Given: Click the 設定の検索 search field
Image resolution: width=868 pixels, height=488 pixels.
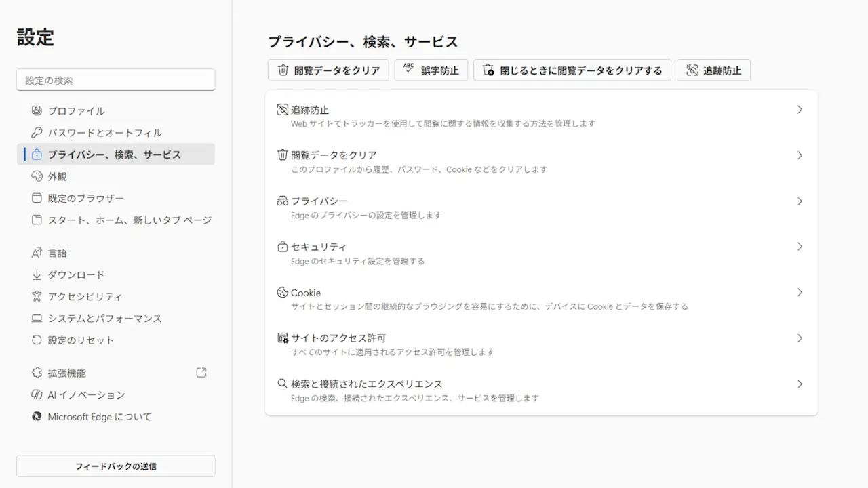Looking at the screenshot, I should [115, 80].
